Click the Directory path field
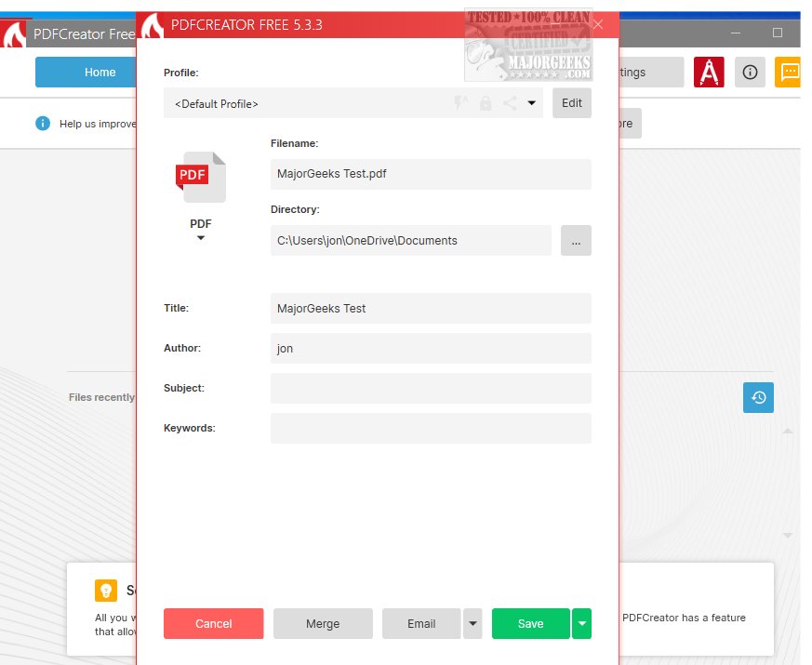Image resolution: width=812 pixels, height=665 pixels. tap(411, 240)
